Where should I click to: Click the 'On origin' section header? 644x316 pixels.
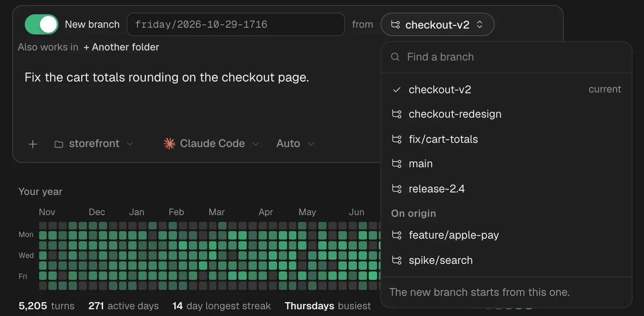[x=414, y=213]
